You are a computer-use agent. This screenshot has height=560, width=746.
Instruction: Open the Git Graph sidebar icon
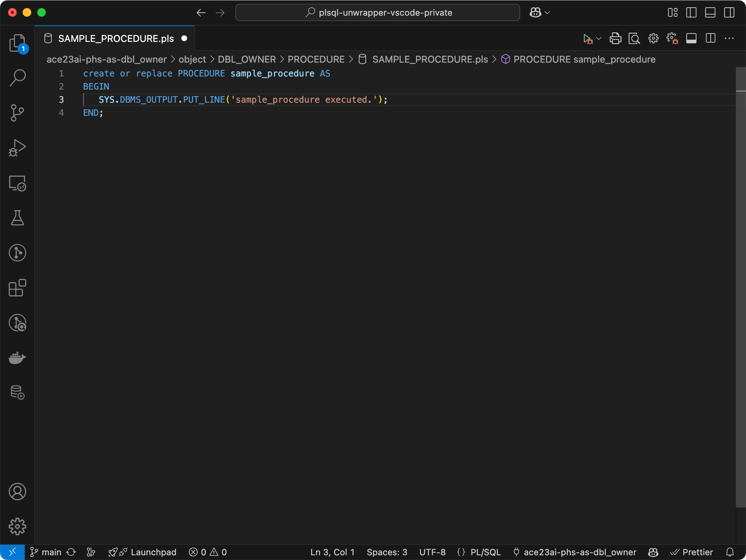click(x=17, y=253)
